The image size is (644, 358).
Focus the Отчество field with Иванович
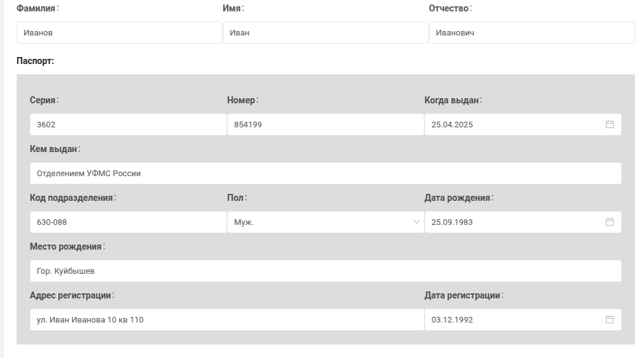click(x=532, y=33)
